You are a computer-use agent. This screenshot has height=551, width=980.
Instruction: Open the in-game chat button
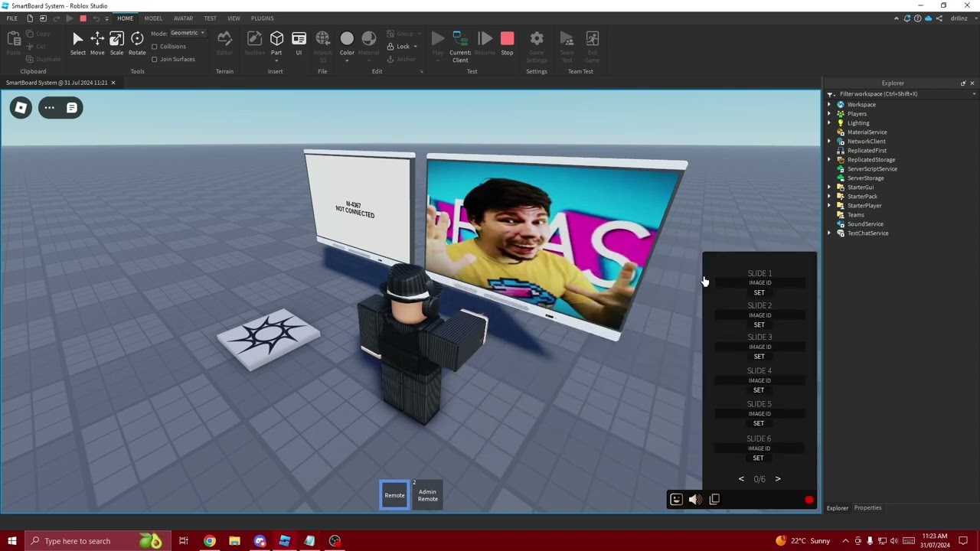point(71,108)
